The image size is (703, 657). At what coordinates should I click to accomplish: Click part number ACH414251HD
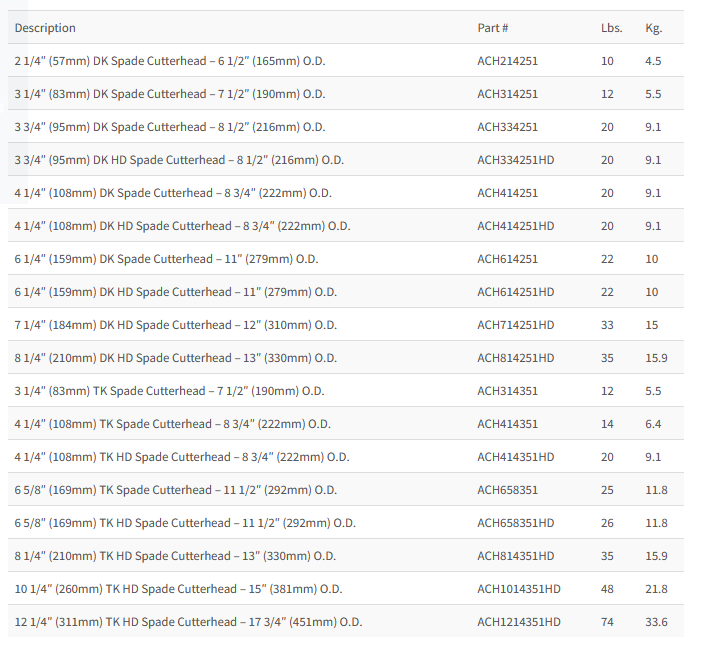(x=515, y=226)
